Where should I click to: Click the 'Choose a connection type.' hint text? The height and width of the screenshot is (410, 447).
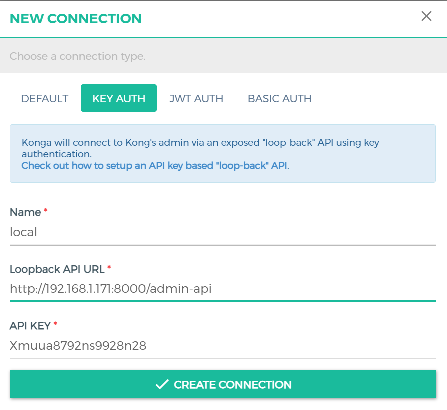click(77, 56)
